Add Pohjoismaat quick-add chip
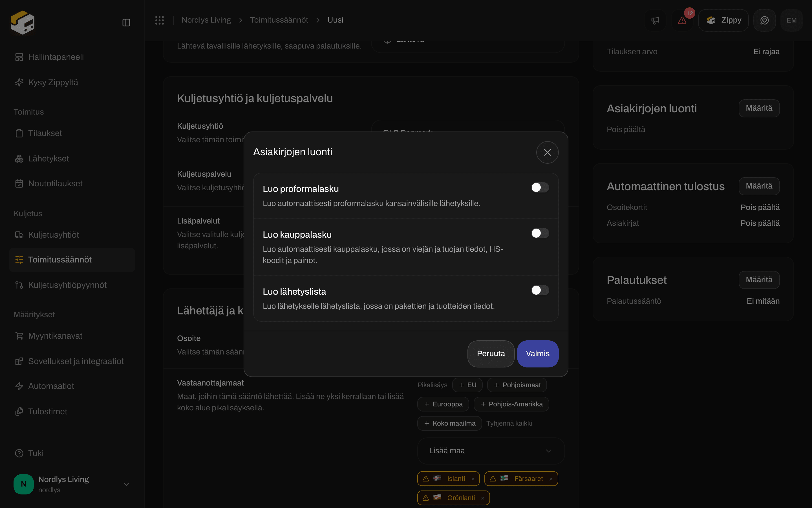Viewport: 812px width, 508px height. click(517, 385)
